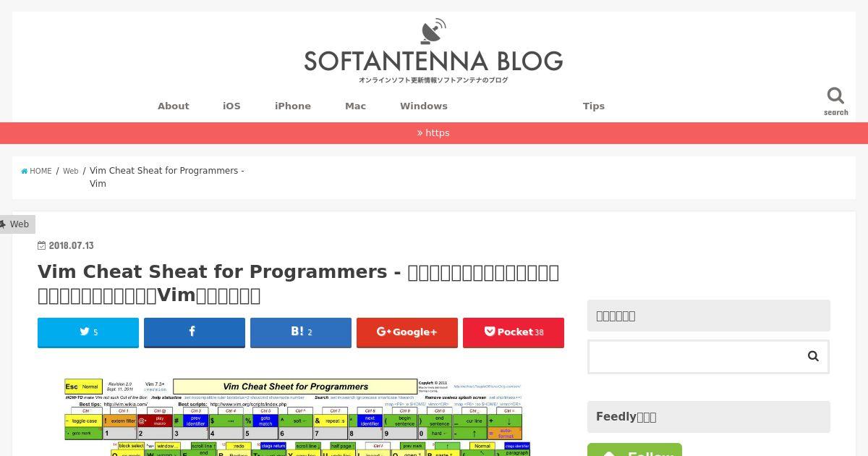Share the article on Google+
Viewport: 868px width, 456px height.
(x=407, y=332)
